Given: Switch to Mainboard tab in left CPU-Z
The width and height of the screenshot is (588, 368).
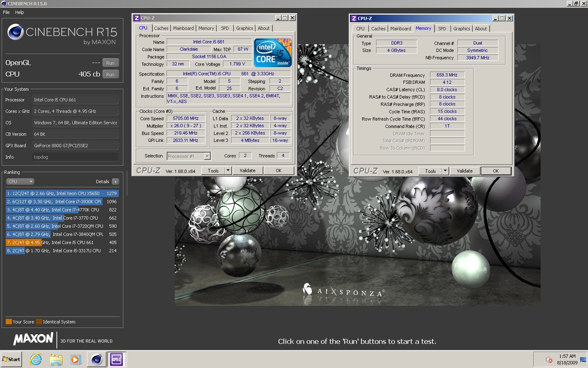Looking at the screenshot, I should 183,28.
